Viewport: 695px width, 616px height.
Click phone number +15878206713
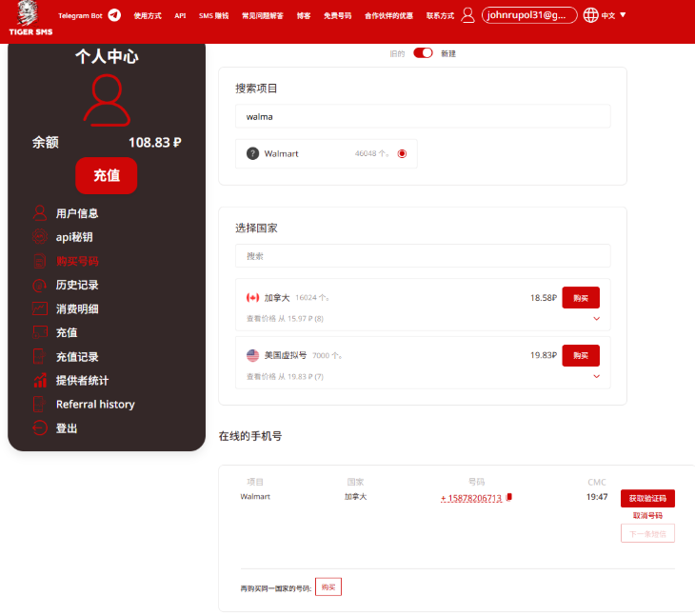click(x=471, y=498)
